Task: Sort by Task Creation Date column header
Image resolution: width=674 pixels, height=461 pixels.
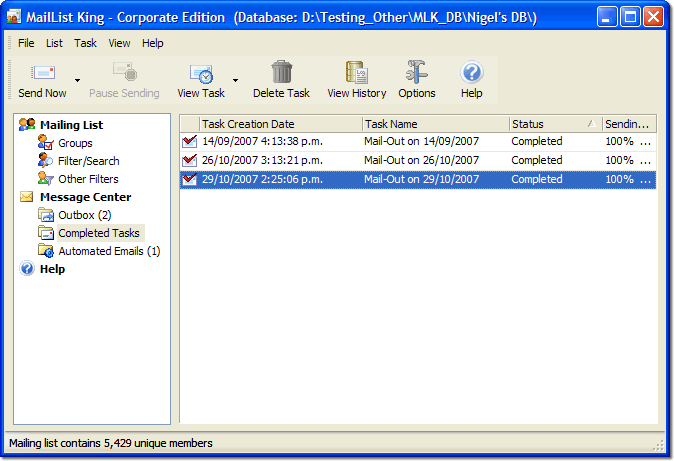Action: [282, 124]
